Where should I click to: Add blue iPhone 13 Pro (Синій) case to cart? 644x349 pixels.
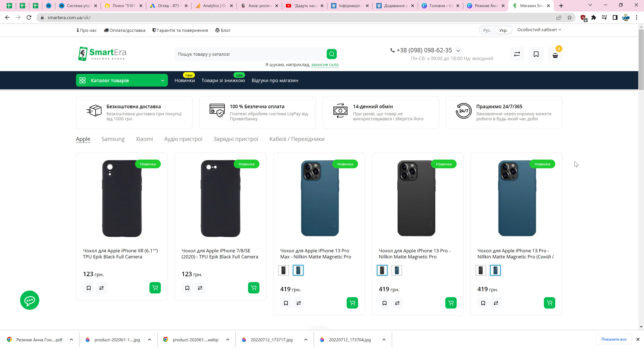coord(550,303)
